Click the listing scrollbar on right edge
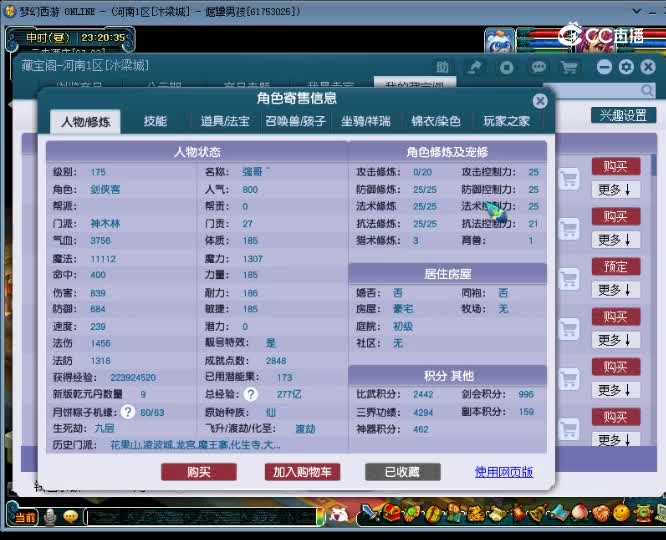666x540 pixels. pyautogui.click(x=653, y=166)
